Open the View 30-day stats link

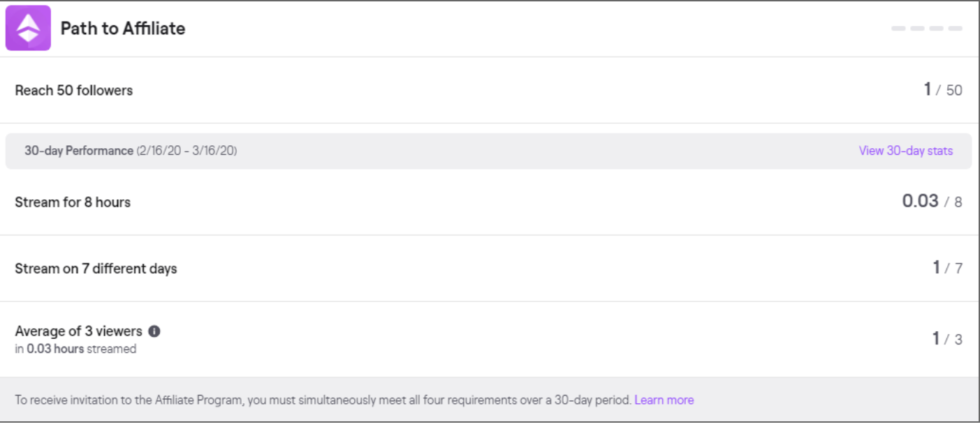click(905, 151)
